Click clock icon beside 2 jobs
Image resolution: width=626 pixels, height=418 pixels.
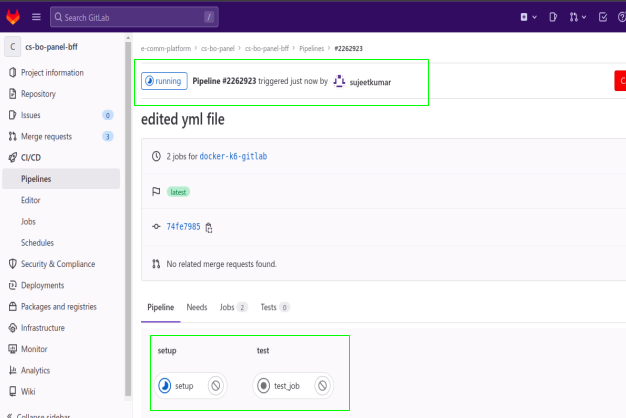pos(156,156)
